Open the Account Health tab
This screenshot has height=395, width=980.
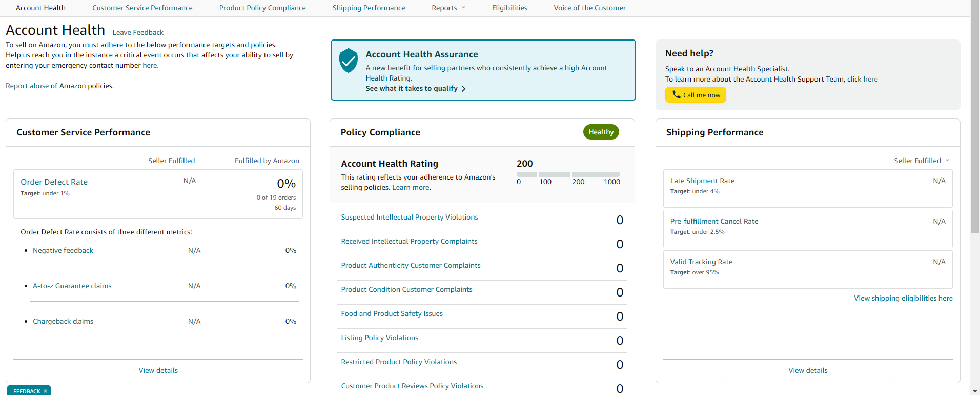(x=40, y=8)
